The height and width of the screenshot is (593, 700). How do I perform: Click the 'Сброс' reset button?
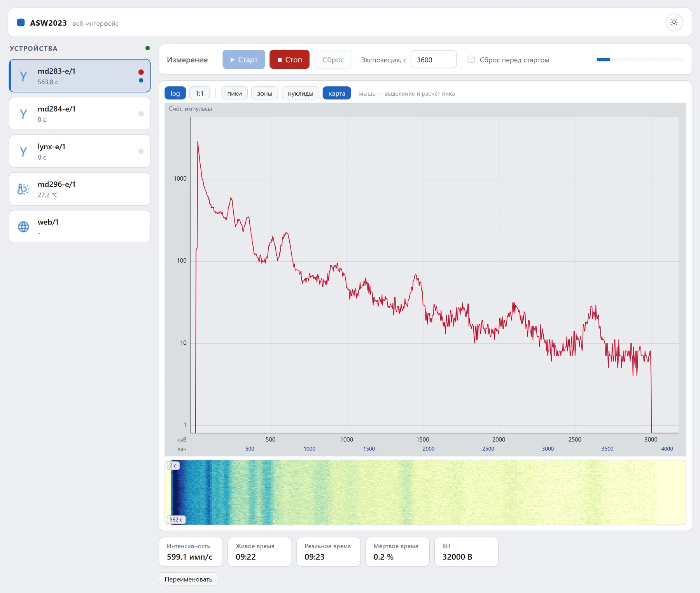(x=333, y=59)
